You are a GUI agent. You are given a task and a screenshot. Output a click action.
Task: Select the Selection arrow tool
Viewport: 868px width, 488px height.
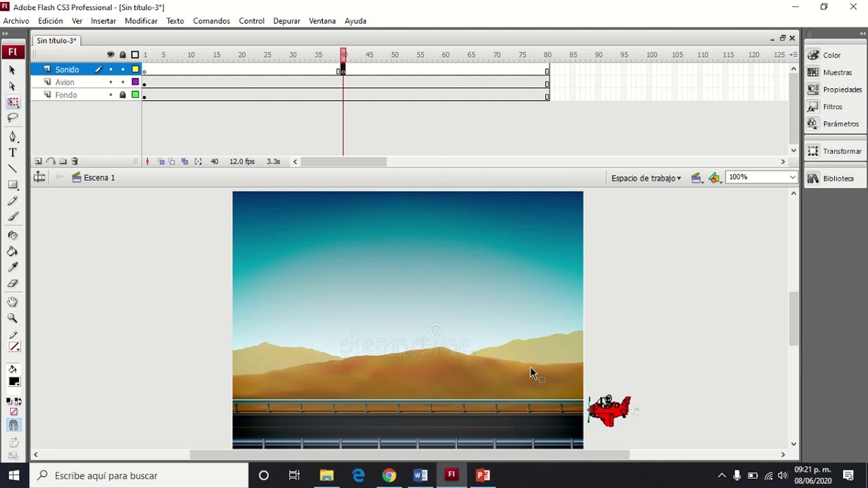tap(12, 70)
